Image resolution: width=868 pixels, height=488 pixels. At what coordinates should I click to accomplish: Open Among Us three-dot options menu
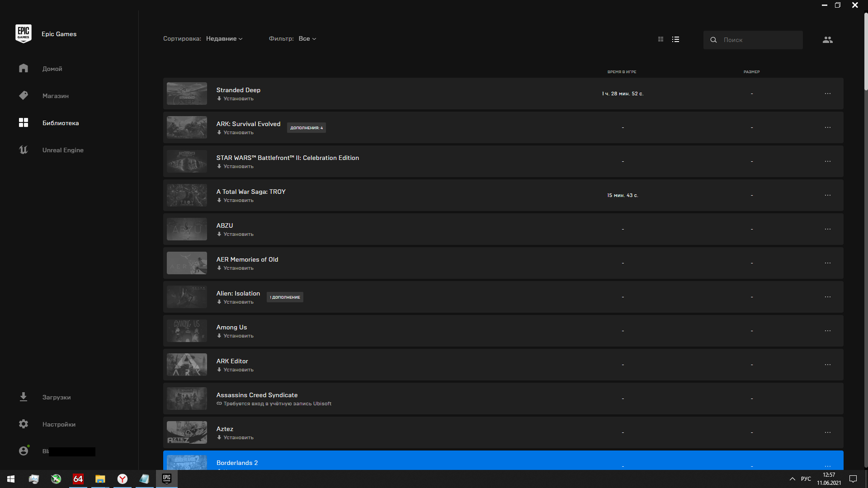click(x=827, y=331)
